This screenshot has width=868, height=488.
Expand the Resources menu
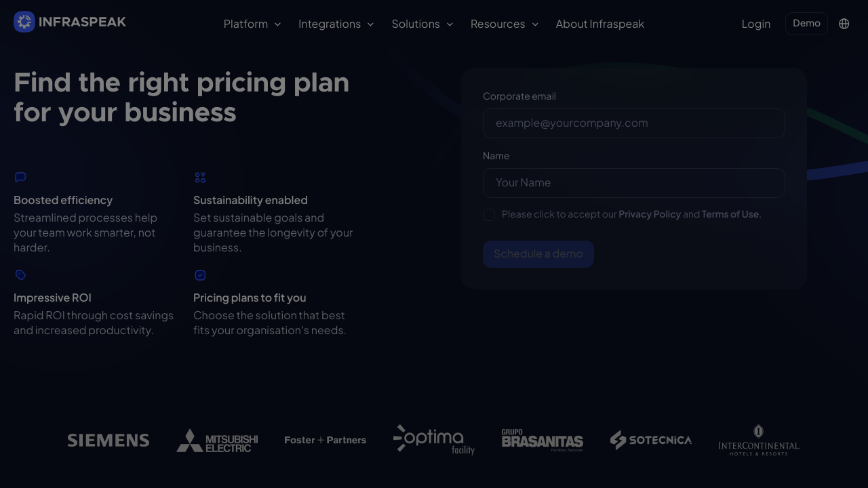coord(504,24)
